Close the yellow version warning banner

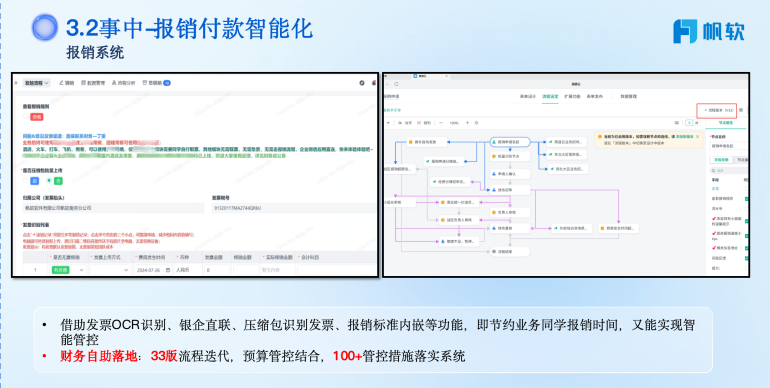click(x=697, y=137)
